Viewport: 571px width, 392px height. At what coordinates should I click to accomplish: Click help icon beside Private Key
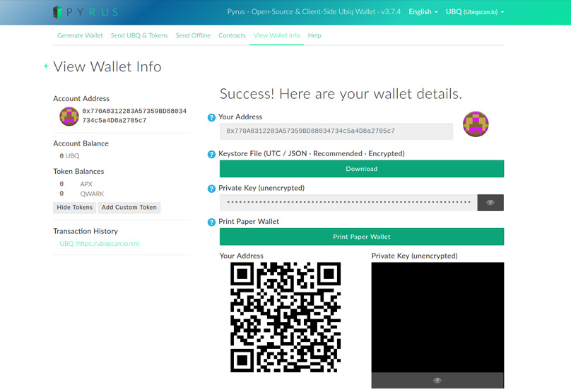(211, 189)
